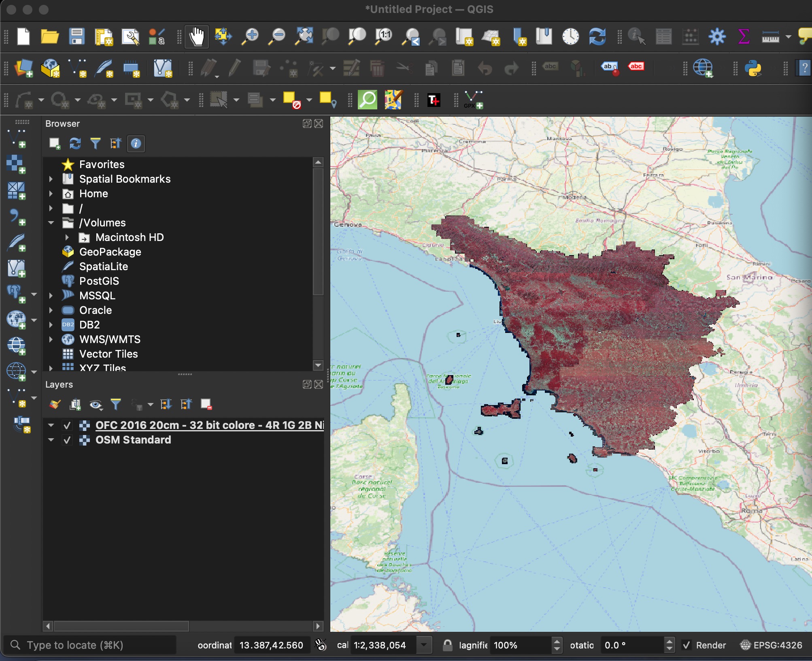Uncheck OFC 2016 20cm layer visibility
Viewport: 812px width, 661px height.
pos(67,425)
